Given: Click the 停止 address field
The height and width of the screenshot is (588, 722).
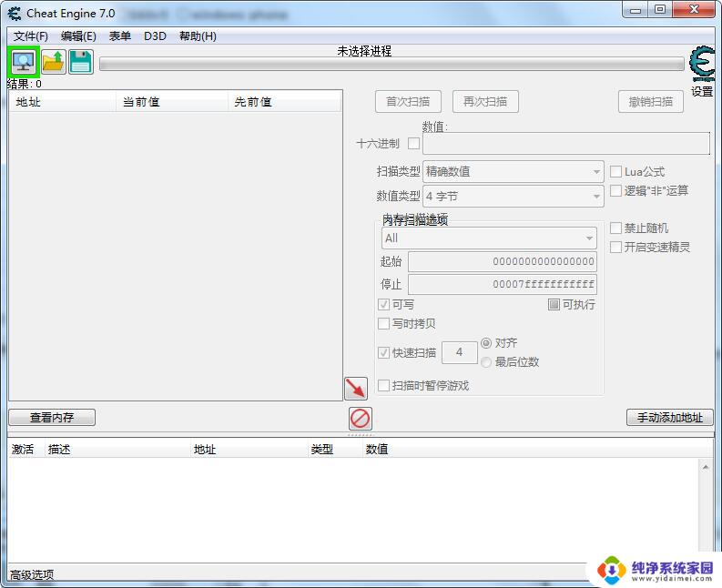Looking at the screenshot, I should click(x=503, y=284).
